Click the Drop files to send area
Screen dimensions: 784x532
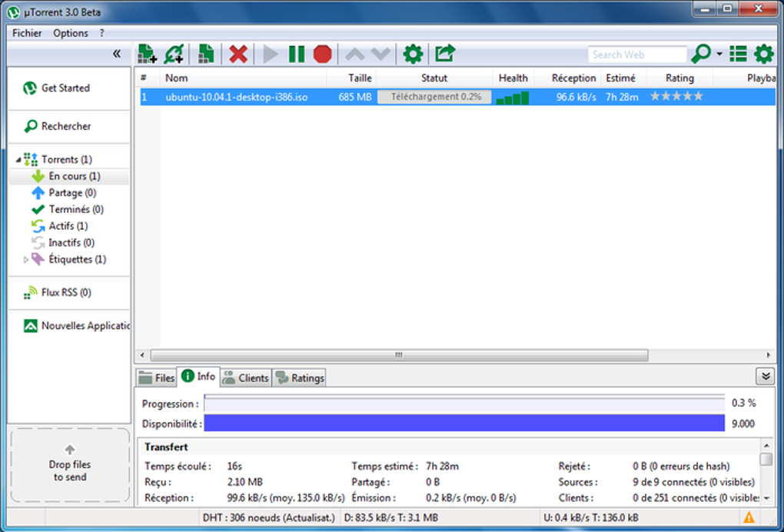[70, 465]
